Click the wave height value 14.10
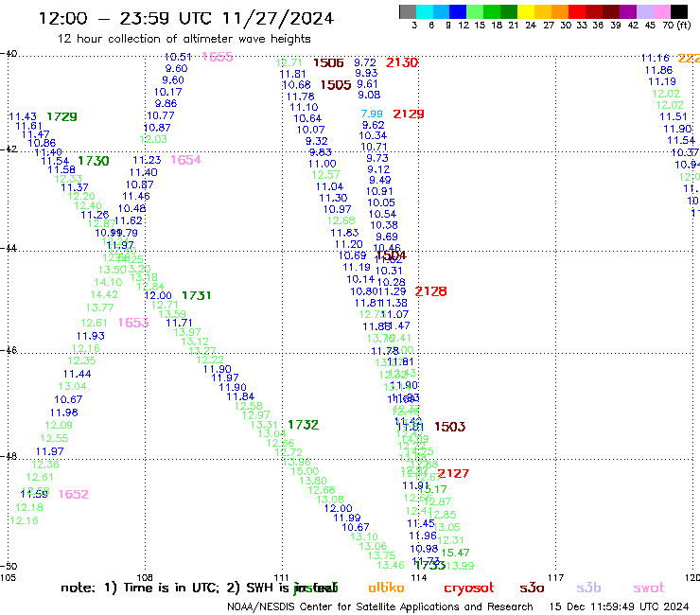The width and height of the screenshot is (700, 615). [x=108, y=282]
